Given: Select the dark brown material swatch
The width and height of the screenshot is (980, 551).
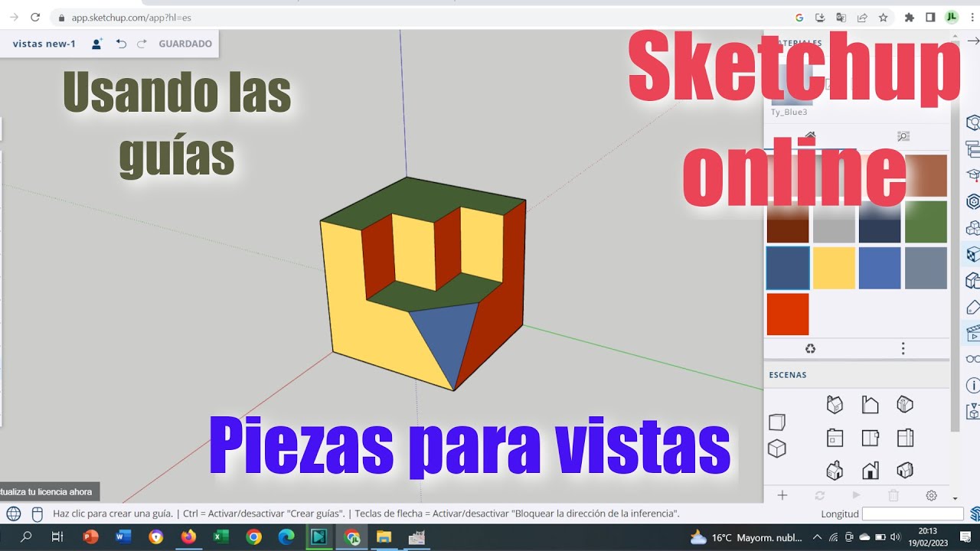Looking at the screenshot, I should tap(788, 222).
